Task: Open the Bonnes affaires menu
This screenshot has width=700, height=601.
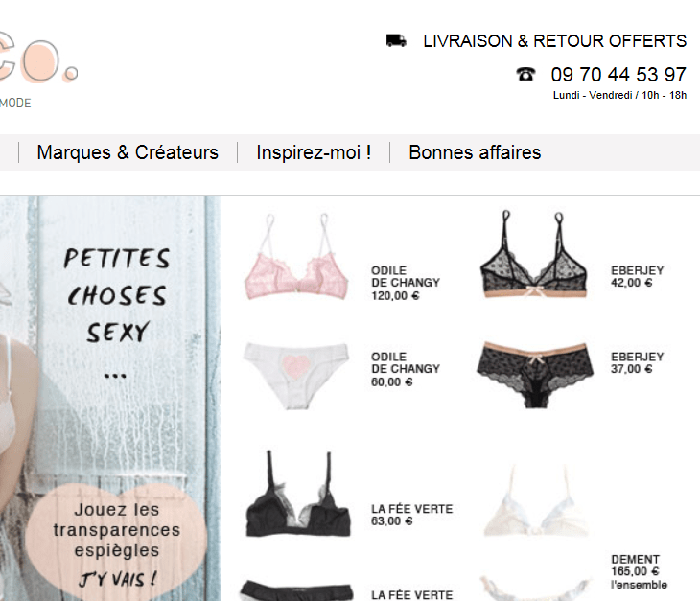Action: tap(475, 152)
